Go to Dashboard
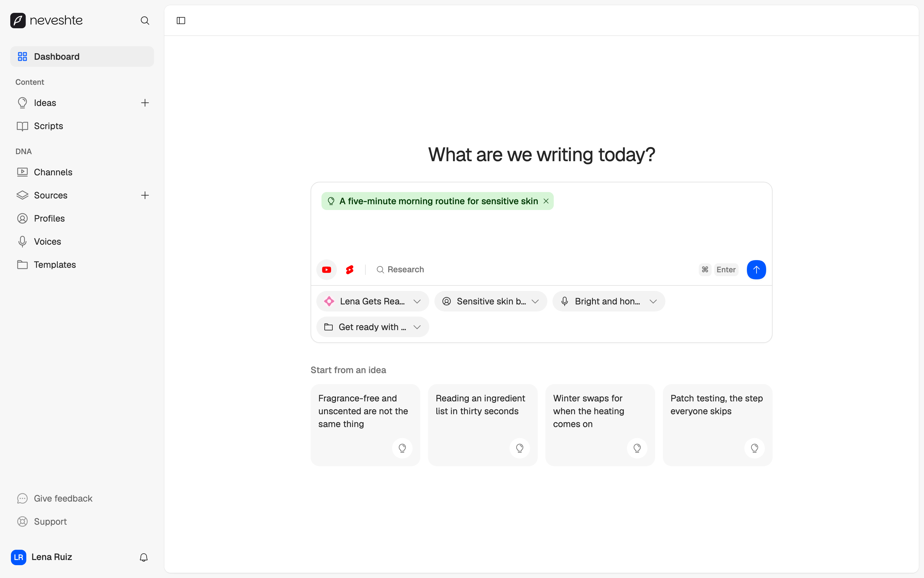This screenshot has width=924, height=578. pos(82,57)
